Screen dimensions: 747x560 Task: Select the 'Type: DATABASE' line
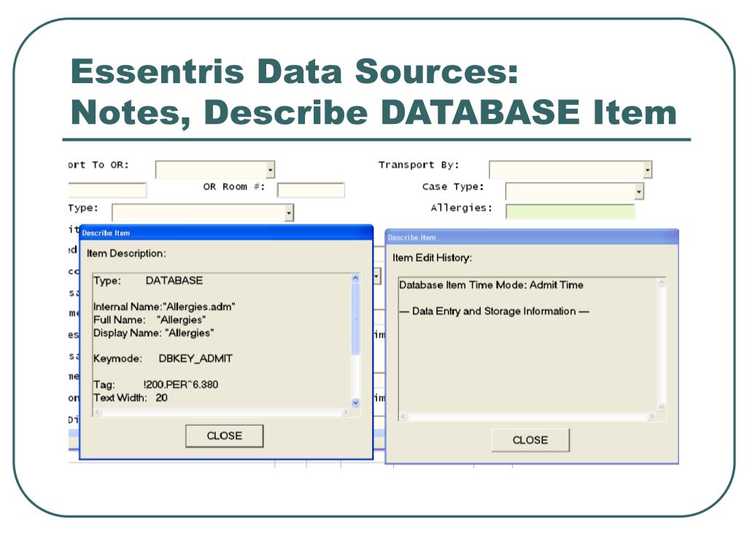coord(148,281)
